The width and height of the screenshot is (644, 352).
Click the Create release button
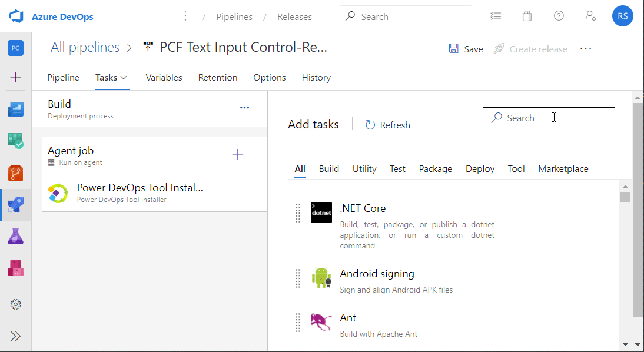[x=530, y=49]
